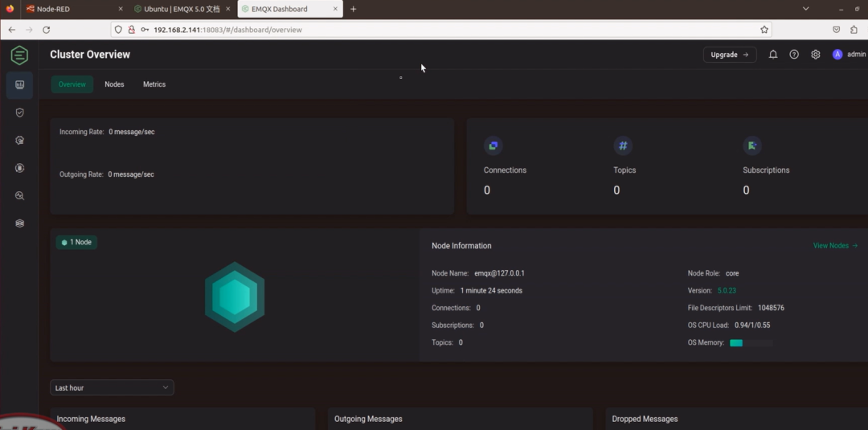868x430 pixels.
Task: Open the System layers sidebar icon
Action: pos(19,223)
